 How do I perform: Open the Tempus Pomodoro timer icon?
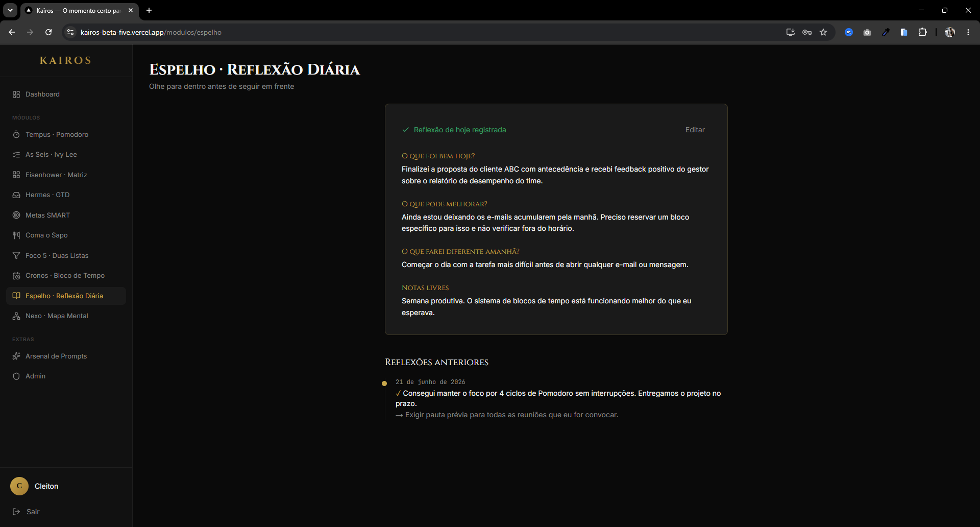click(16, 135)
